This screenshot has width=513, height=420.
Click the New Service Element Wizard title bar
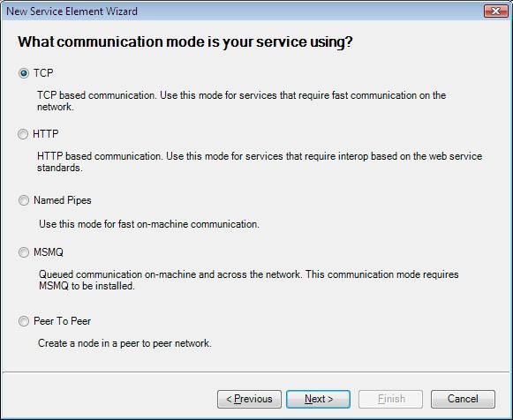point(242,11)
